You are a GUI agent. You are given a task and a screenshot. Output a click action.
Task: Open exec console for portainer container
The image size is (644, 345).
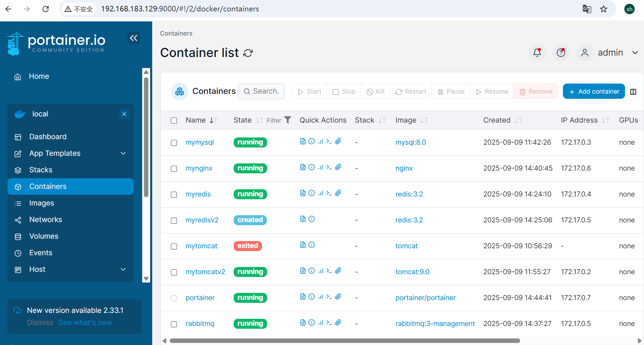pyautogui.click(x=329, y=296)
